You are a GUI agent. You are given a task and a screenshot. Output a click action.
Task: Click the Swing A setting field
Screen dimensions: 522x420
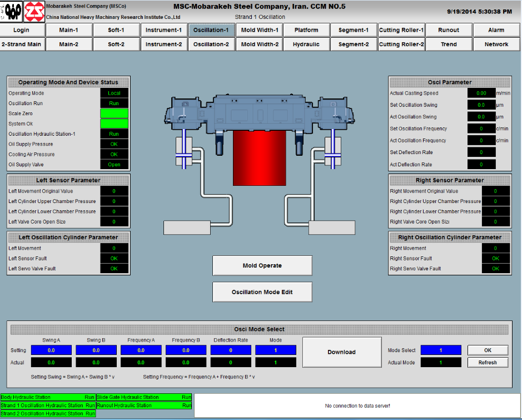point(51,350)
